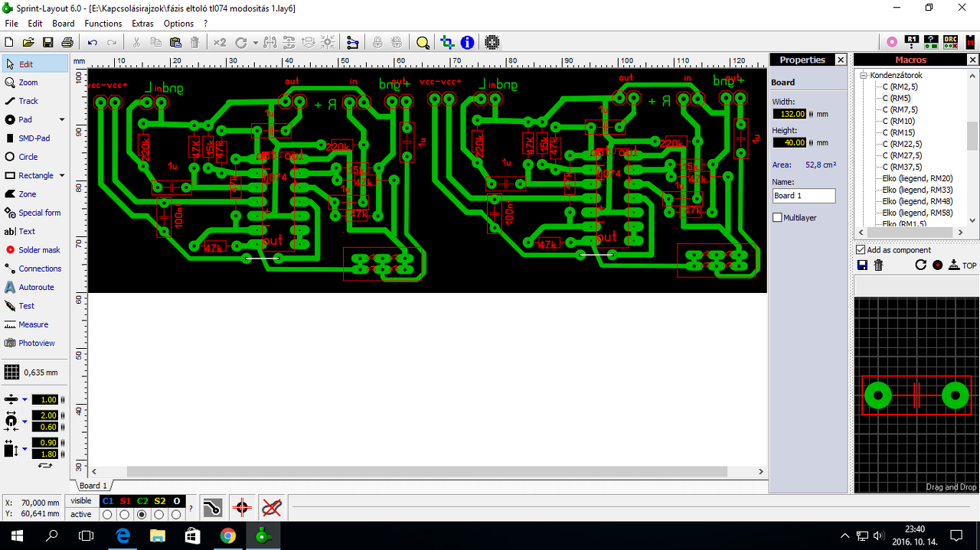Select the Autoroute tool
The image size is (980, 550).
(34, 288)
